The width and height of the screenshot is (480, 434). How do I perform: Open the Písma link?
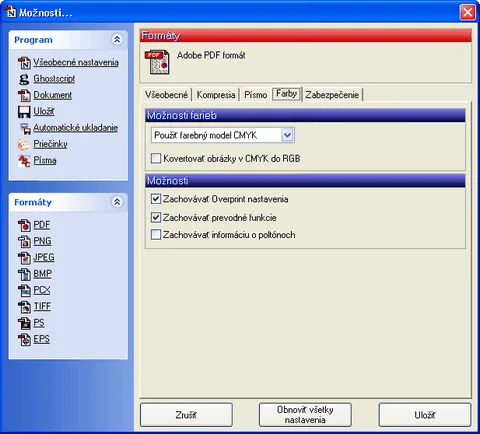click(x=45, y=161)
